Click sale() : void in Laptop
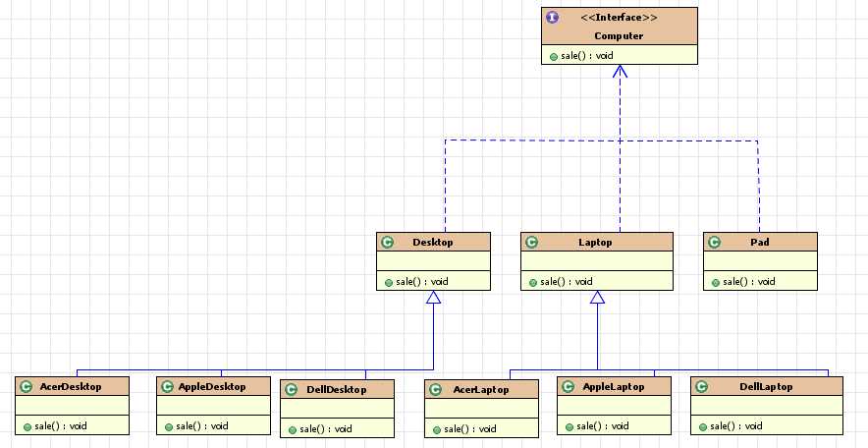This screenshot has height=448, width=868. click(567, 282)
